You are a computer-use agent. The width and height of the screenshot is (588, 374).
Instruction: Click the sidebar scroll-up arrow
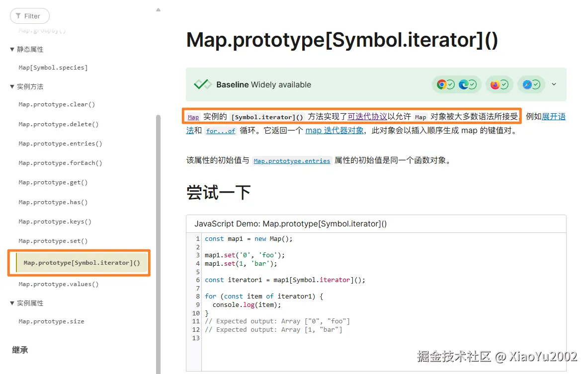click(x=158, y=10)
